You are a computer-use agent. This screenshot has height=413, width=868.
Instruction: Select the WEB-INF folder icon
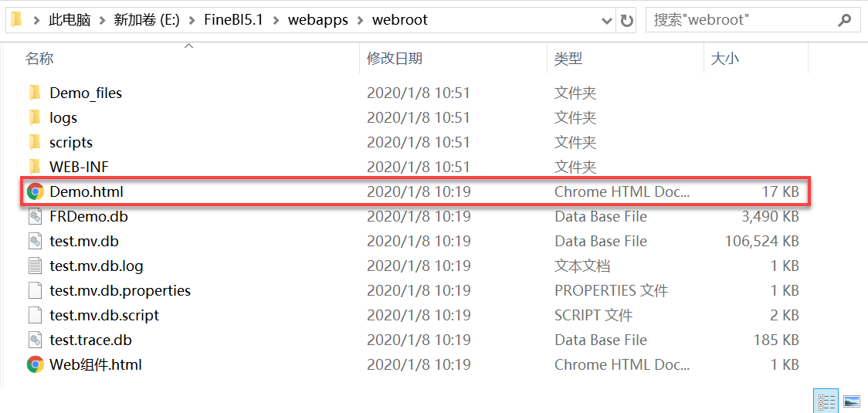35,167
